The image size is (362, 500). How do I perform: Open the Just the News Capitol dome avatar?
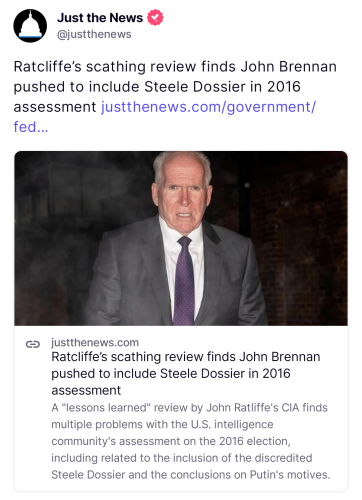pos(30,26)
